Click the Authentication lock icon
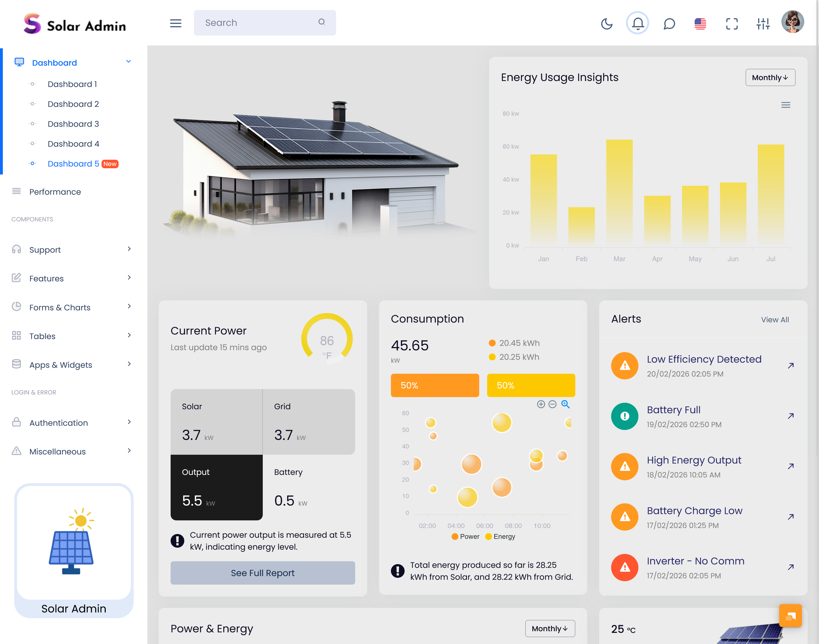Viewport: 819px width, 644px height. [16, 422]
